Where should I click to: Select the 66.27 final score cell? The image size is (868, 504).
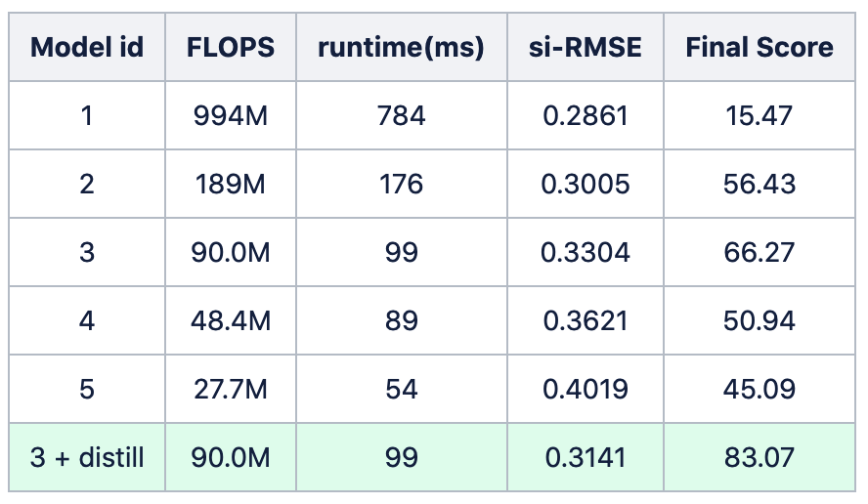click(759, 252)
